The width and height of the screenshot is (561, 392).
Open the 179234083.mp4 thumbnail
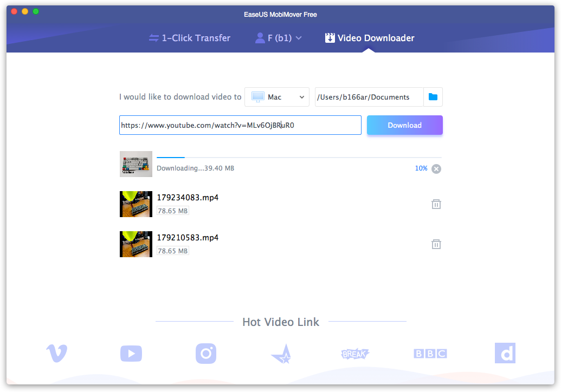136,204
